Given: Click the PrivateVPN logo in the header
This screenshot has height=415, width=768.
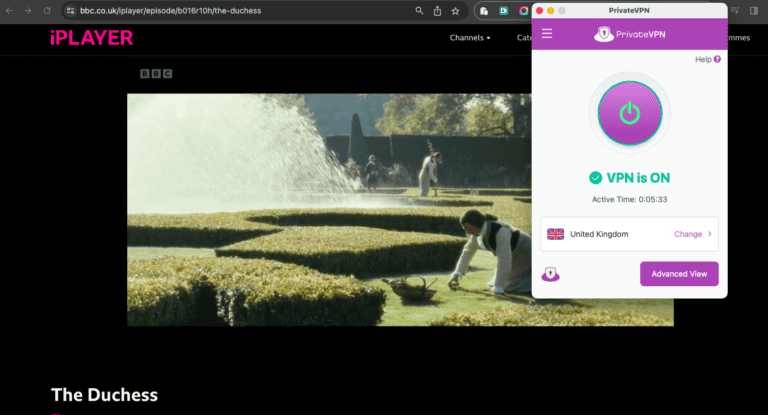Looking at the screenshot, I should click(629, 34).
